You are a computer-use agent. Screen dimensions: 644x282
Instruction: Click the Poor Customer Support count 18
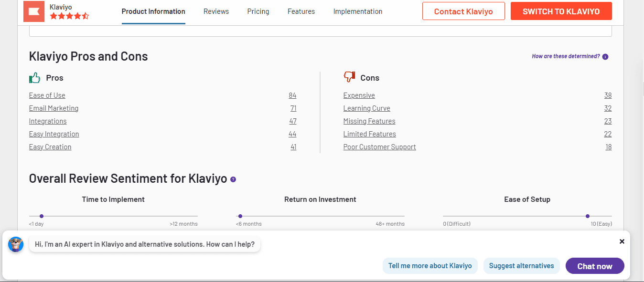(x=609, y=147)
